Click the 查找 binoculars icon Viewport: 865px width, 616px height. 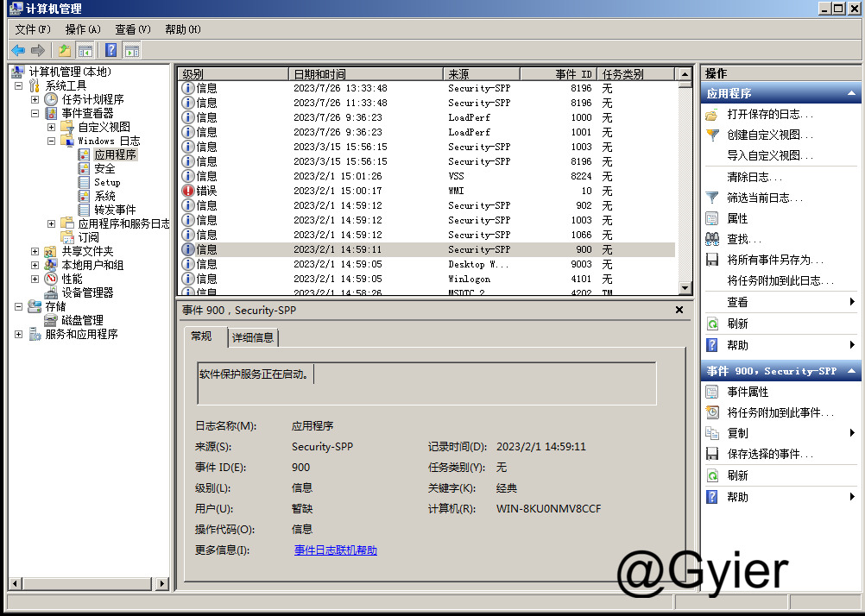tap(712, 239)
